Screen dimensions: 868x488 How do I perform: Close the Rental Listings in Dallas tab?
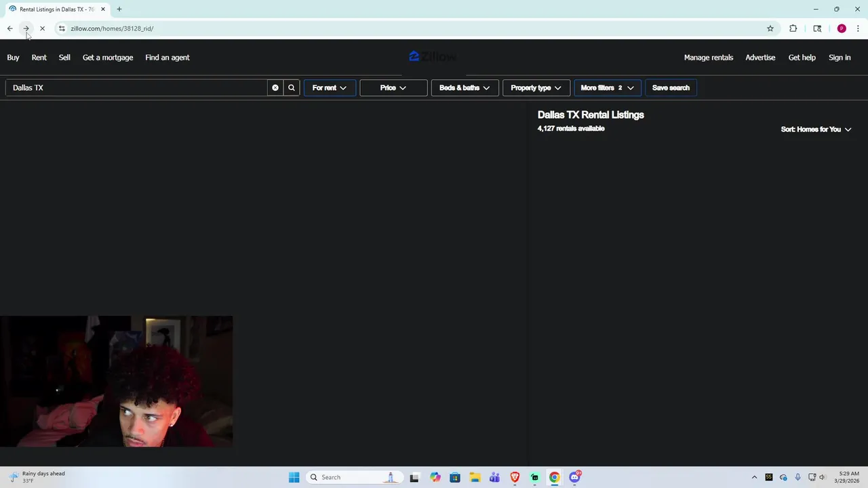coord(103,9)
